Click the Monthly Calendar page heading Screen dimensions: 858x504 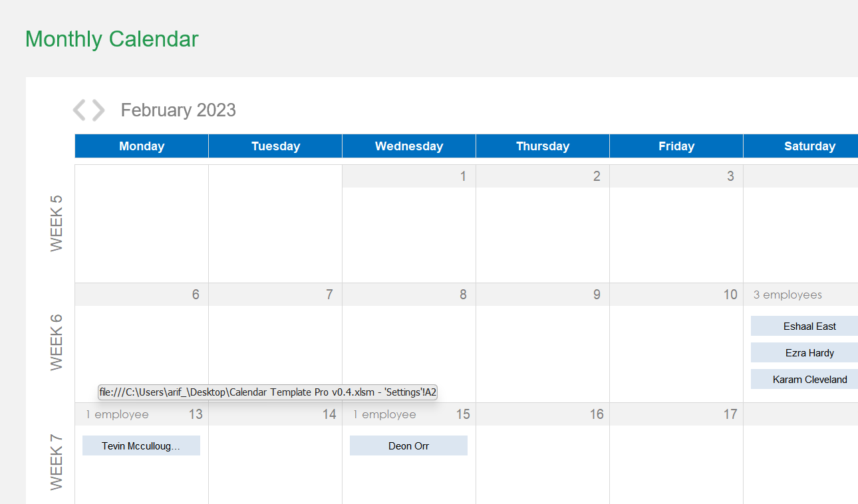pos(111,39)
